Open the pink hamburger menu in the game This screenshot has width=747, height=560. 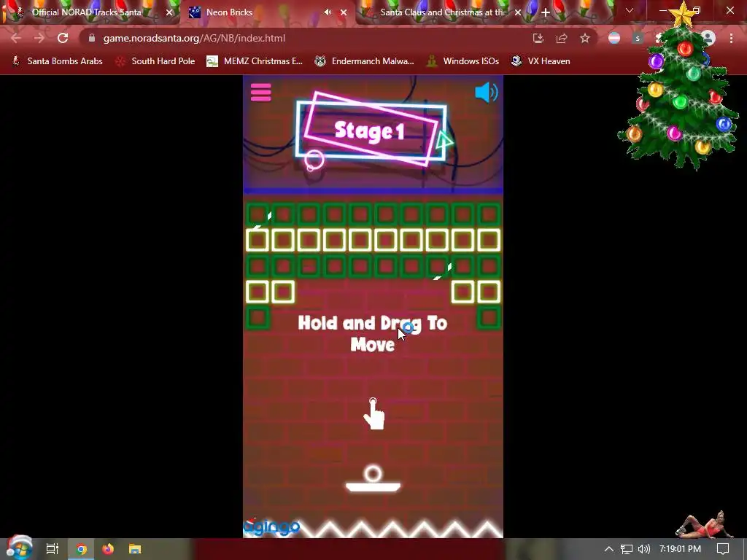click(260, 93)
